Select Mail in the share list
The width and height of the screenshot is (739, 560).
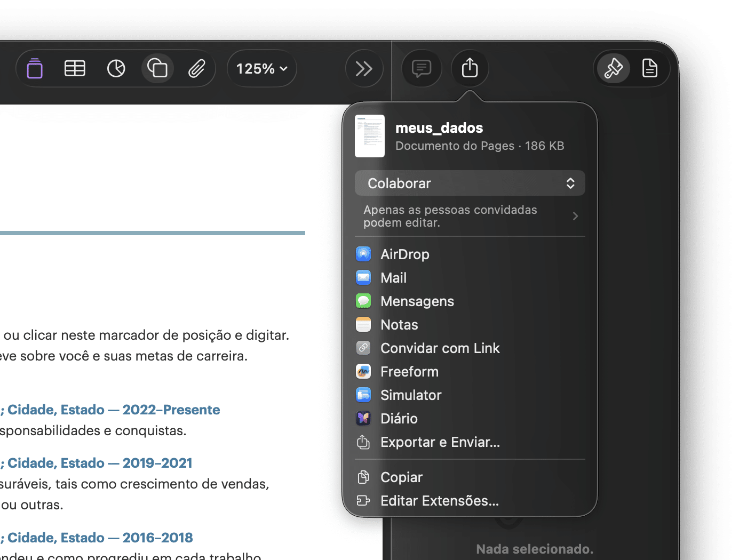(393, 278)
